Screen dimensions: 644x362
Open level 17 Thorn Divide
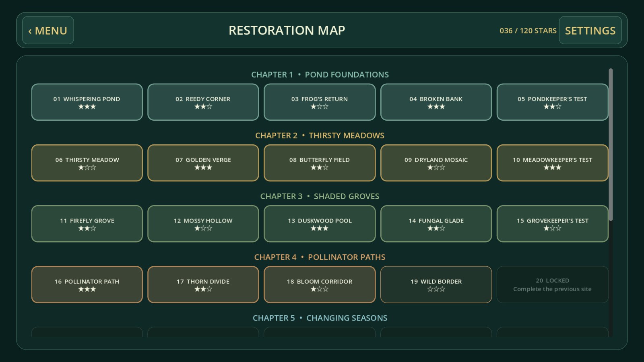(203, 284)
